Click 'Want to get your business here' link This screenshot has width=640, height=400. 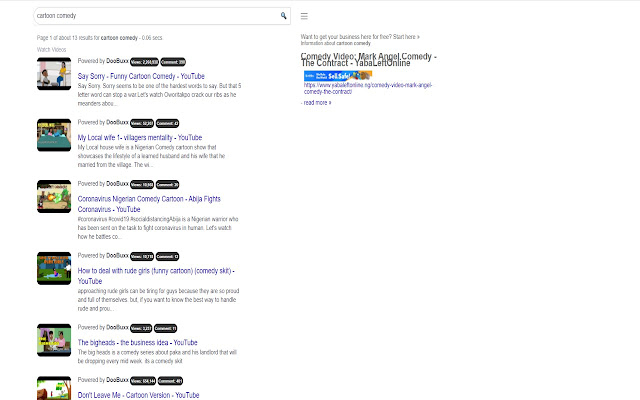point(360,37)
